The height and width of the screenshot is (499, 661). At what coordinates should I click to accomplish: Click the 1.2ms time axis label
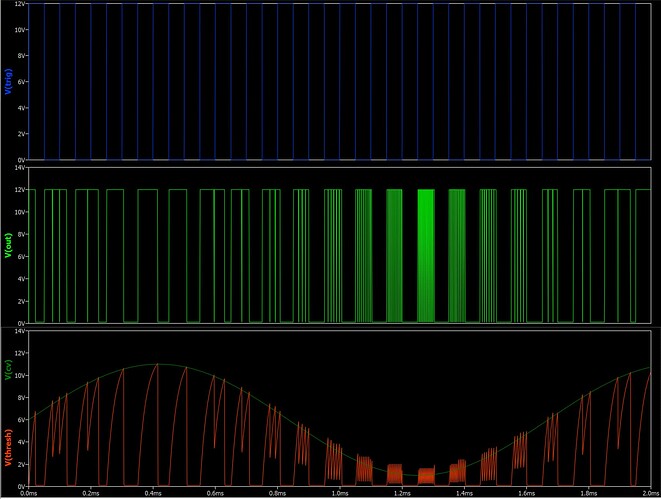(403, 493)
